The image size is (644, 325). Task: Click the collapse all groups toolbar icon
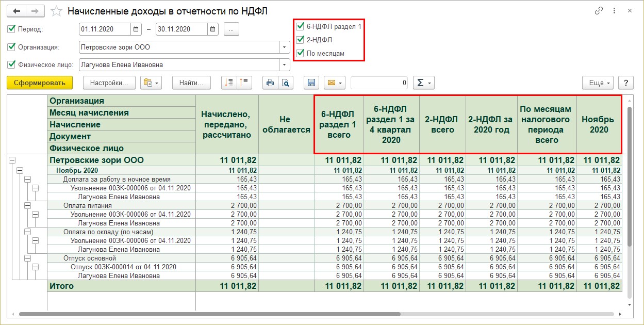coord(244,83)
